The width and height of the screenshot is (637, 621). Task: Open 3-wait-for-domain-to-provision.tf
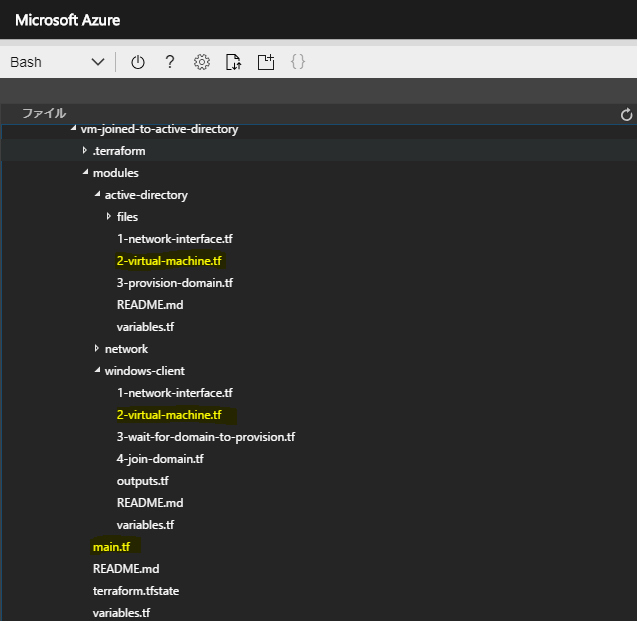click(x=206, y=437)
